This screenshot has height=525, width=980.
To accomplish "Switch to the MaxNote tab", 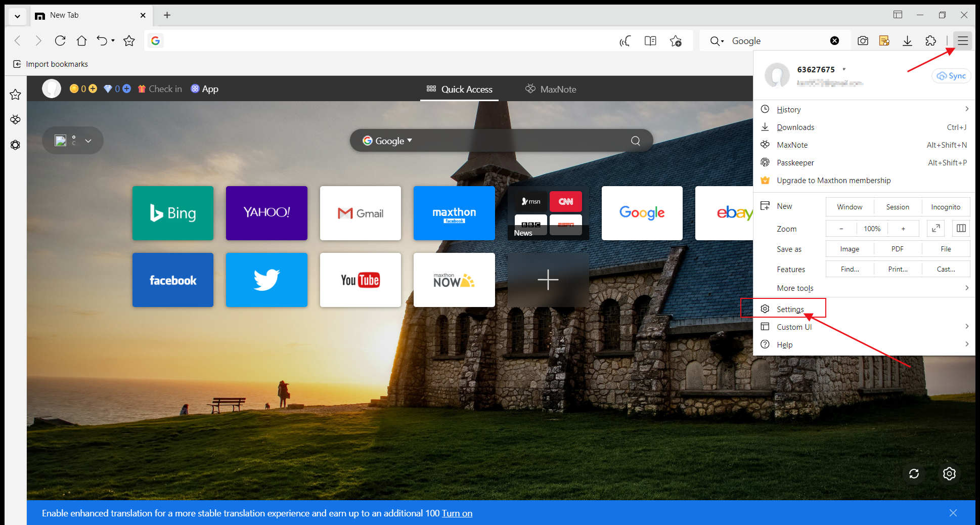I will click(551, 89).
